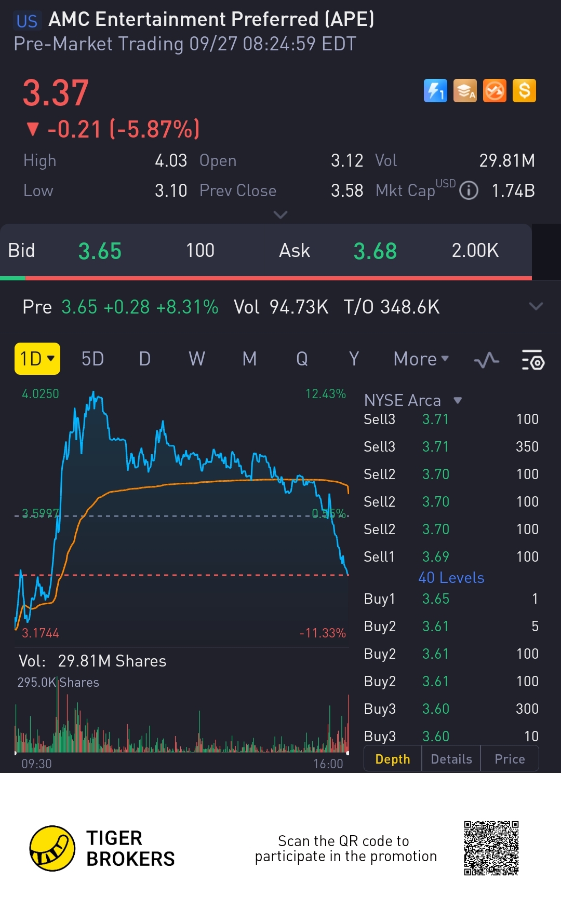Open the NYSE Arca exchange dropdown
Viewport: 561px width, 924px height.
click(x=413, y=400)
